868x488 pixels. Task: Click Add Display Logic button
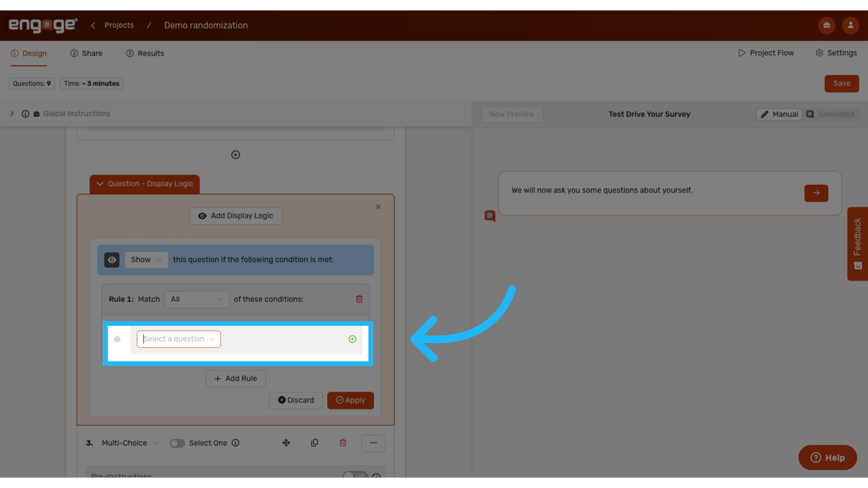236,216
